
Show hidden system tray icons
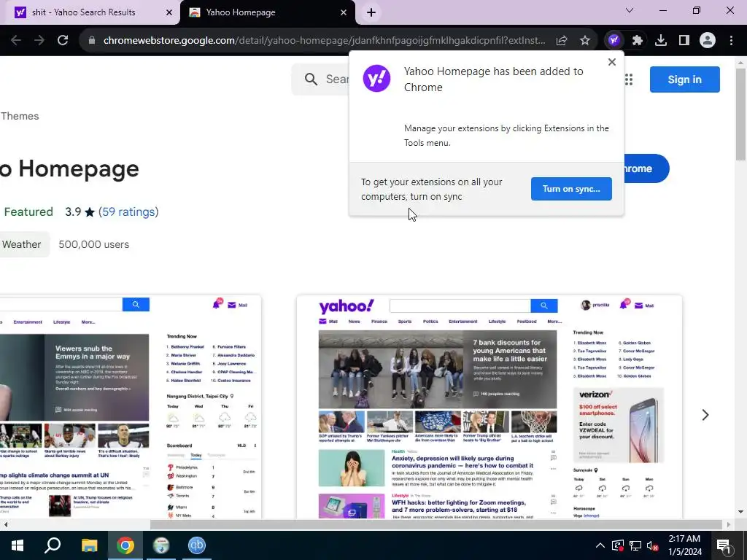click(x=600, y=545)
